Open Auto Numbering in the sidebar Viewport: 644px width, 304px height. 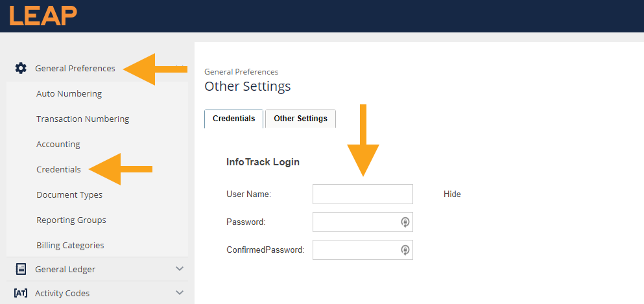(69, 93)
